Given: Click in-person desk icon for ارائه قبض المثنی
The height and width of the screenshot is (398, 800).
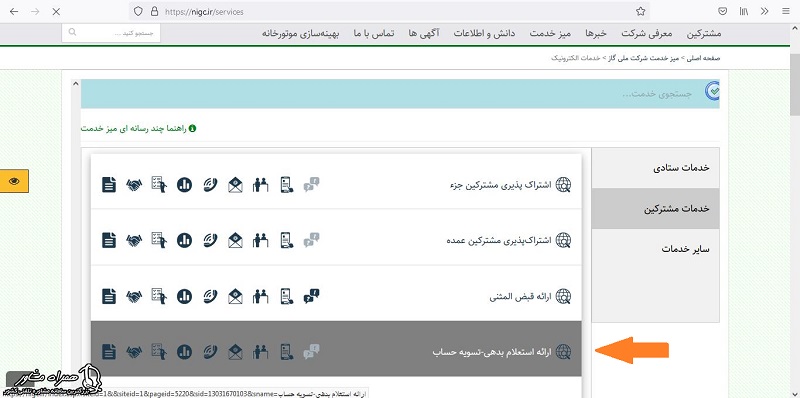Looking at the screenshot, I should (261, 296).
